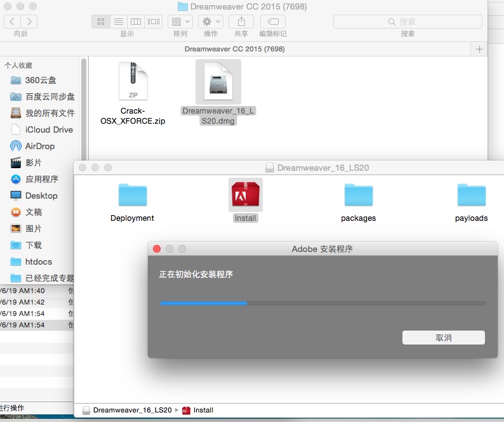Open 影片 (Movies) in the sidebar
This screenshot has width=504, height=422.
coord(26,162)
